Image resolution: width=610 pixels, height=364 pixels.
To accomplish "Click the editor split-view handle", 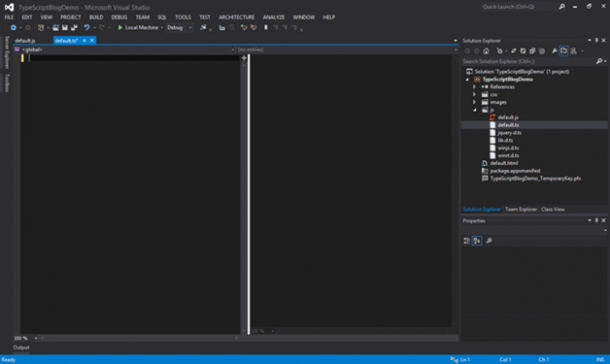I will 244,58.
